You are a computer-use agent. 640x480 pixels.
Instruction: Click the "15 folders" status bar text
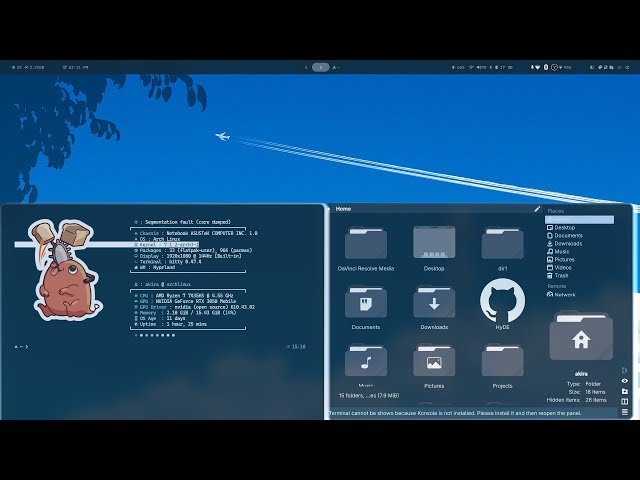coord(369,396)
